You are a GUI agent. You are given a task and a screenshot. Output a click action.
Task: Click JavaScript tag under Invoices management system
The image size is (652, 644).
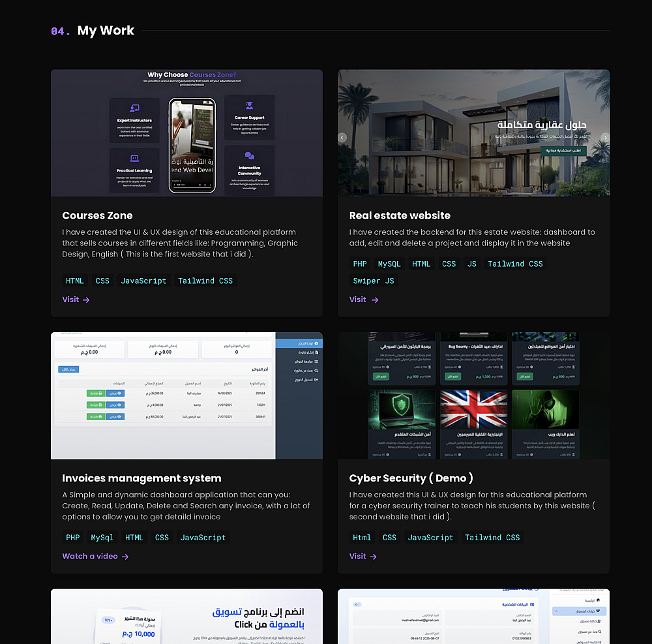click(203, 538)
